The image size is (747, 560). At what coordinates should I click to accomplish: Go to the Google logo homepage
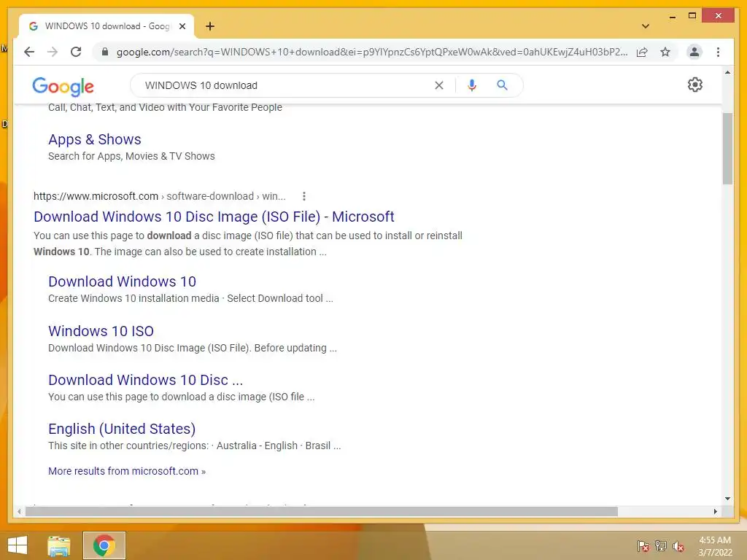tap(63, 87)
